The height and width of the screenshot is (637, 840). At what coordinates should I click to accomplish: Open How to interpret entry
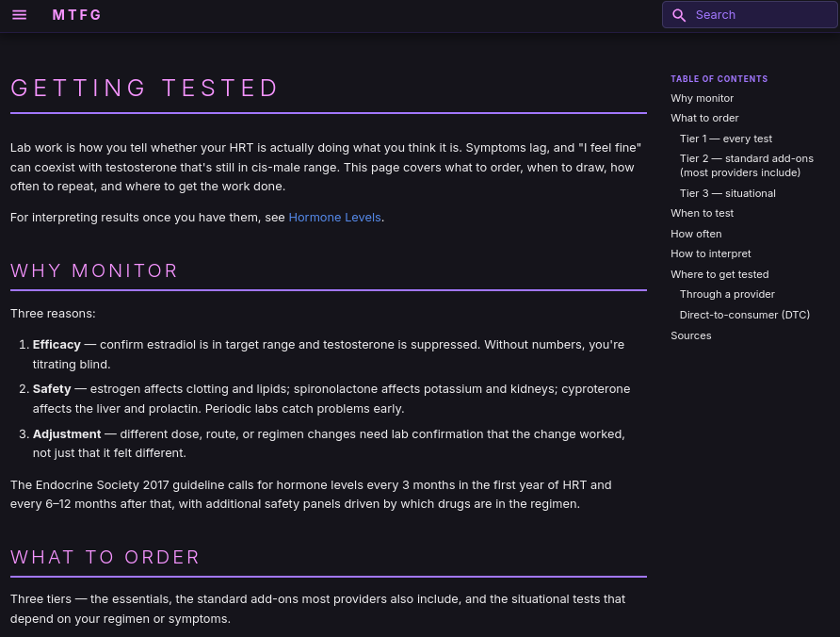coord(710,253)
